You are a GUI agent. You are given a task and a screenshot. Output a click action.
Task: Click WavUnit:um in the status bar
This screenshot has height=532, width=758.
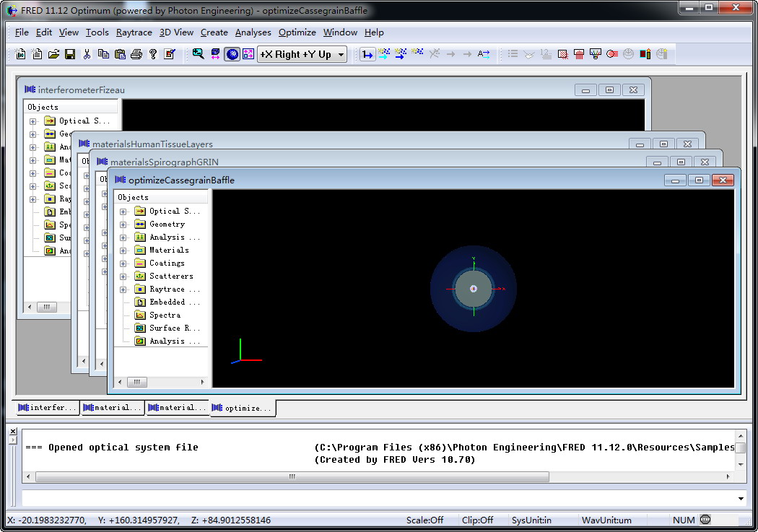tap(606, 520)
